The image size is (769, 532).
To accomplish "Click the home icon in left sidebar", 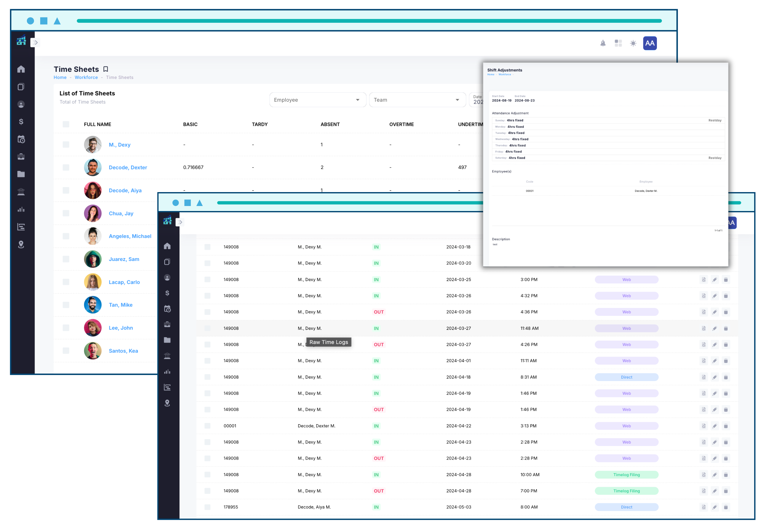I will [21, 69].
